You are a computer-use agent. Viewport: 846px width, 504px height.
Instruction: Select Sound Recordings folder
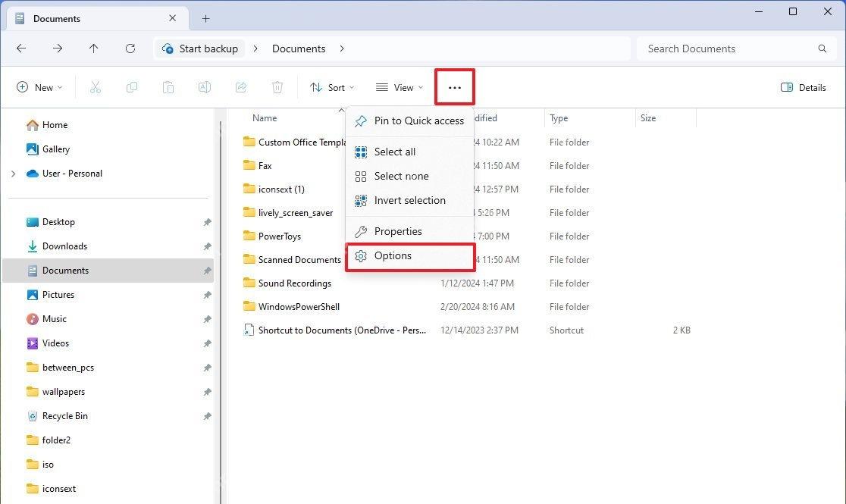coord(295,283)
